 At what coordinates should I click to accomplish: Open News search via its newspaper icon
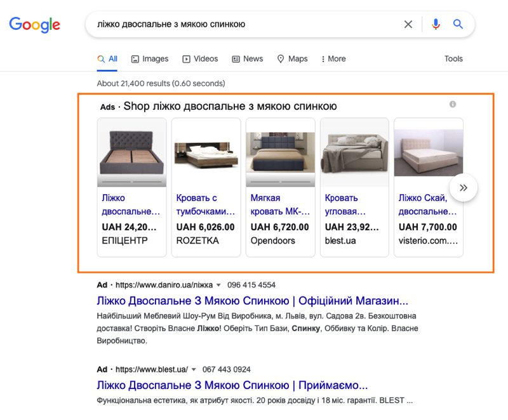point(236,58)
